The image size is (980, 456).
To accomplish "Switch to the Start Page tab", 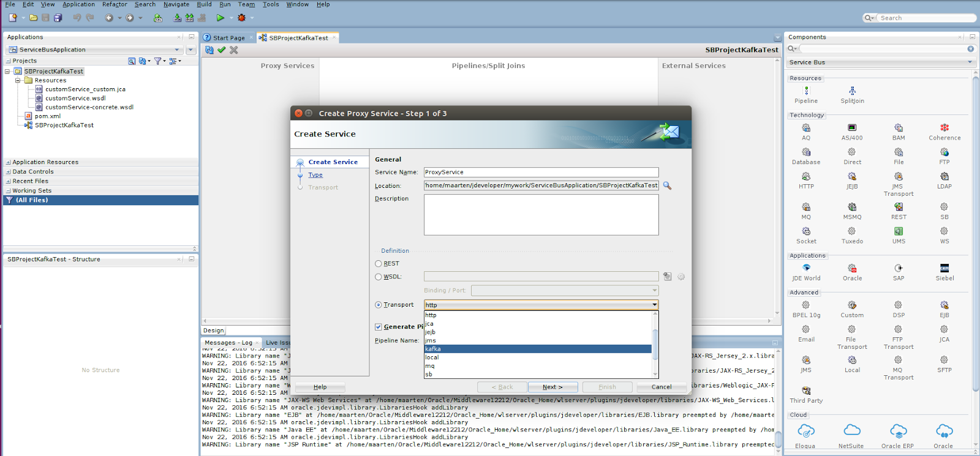I will tap(228, 38).
